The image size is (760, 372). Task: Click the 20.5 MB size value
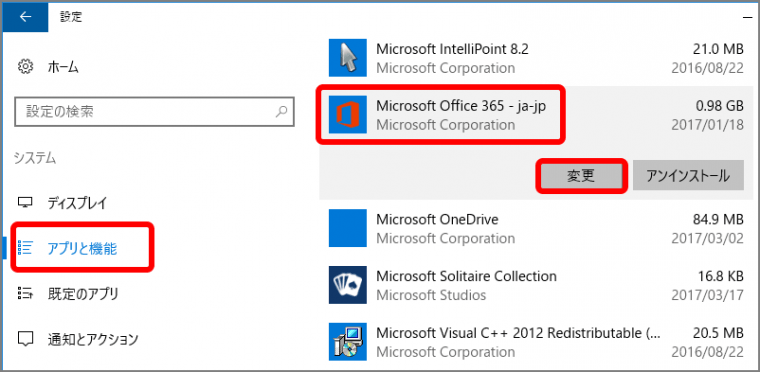pyautogui.click(x=718, y=333)
